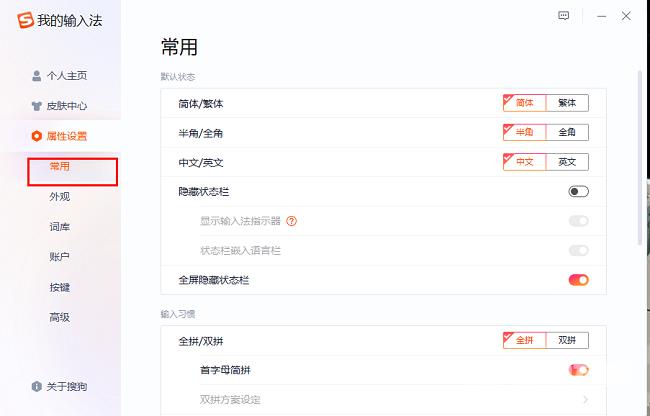This screenshot has height=416, width=650.
Task: Expand the 双拼方案设定 chevron
Action: 585,400
